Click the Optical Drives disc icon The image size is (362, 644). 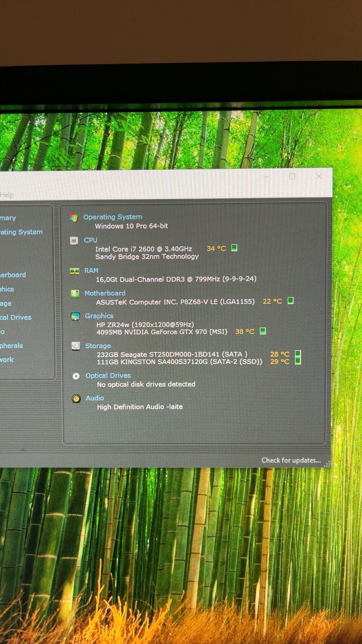76,376
